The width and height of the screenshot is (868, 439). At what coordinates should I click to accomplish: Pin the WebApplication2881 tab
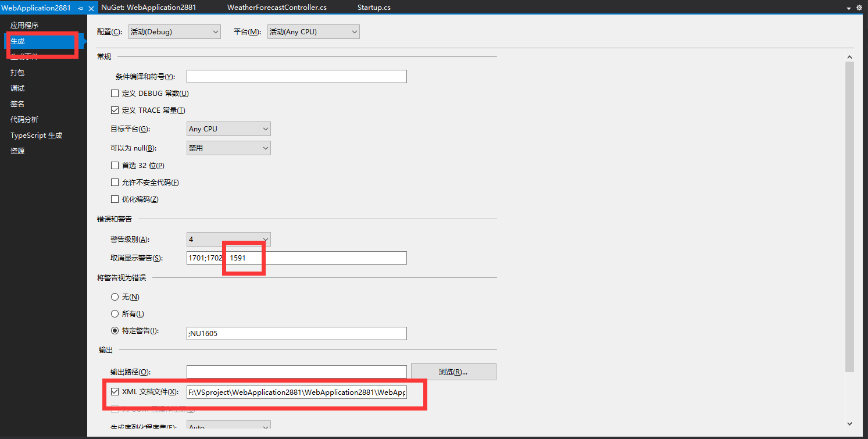pos(80,8)
